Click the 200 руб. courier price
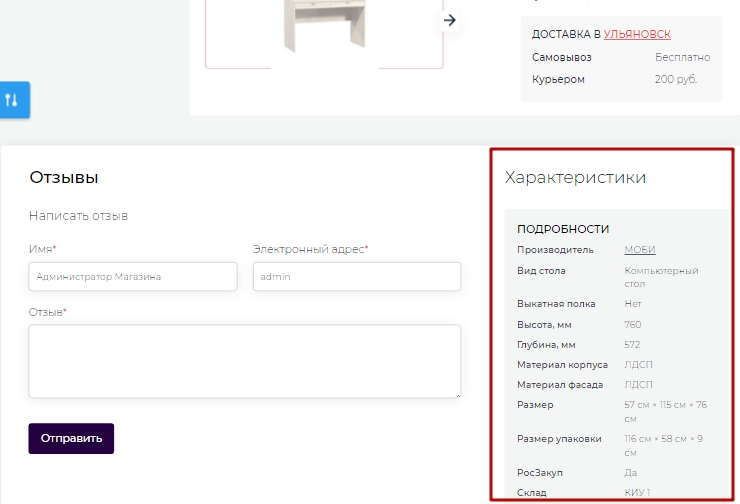Viewport: 740px width, 504px height. pos(676,80)
